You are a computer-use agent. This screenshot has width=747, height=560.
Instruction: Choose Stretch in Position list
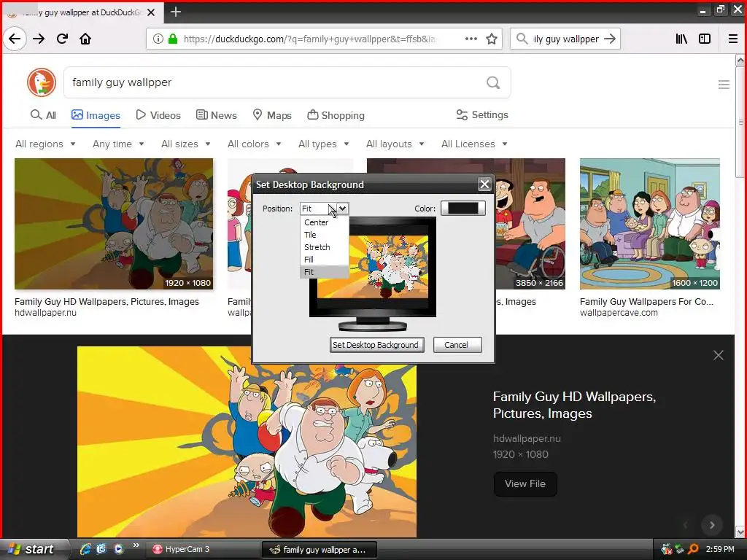325,247
